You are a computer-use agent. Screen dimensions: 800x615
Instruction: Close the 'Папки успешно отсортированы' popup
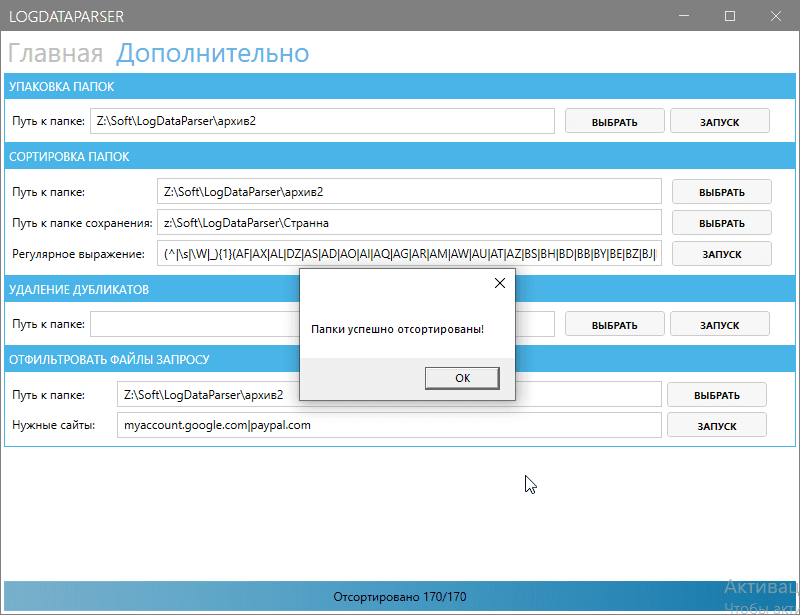pos(499,283)
